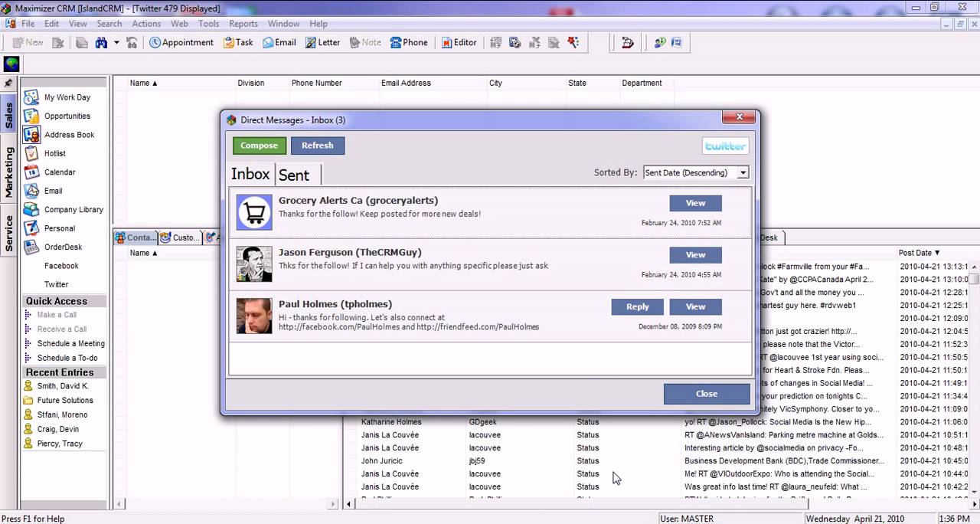Select the Conta... tab in lower pane
This screenshot has width=980, height=524.
[136, 237]
